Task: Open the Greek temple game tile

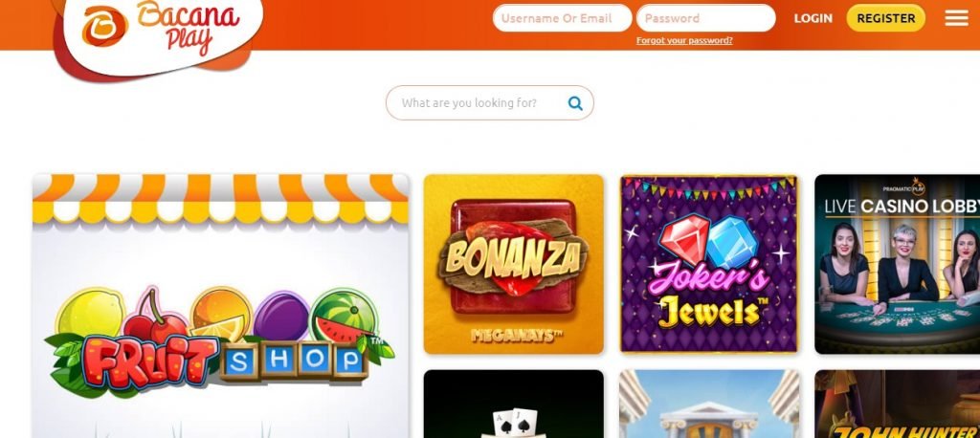Action: click(709, 404)
